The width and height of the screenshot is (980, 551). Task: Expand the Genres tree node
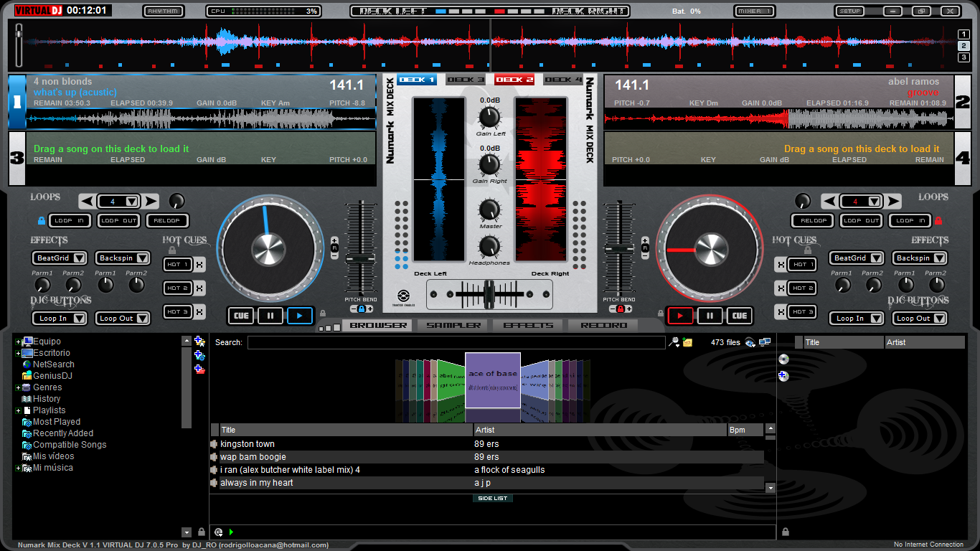[18, 387]
